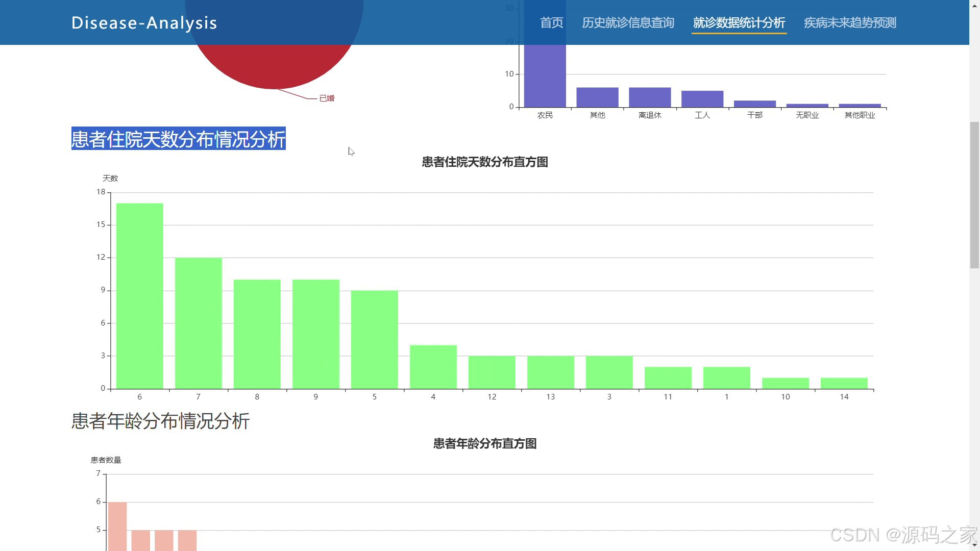Click the green bar labeled 12

(x=492, y=372)
